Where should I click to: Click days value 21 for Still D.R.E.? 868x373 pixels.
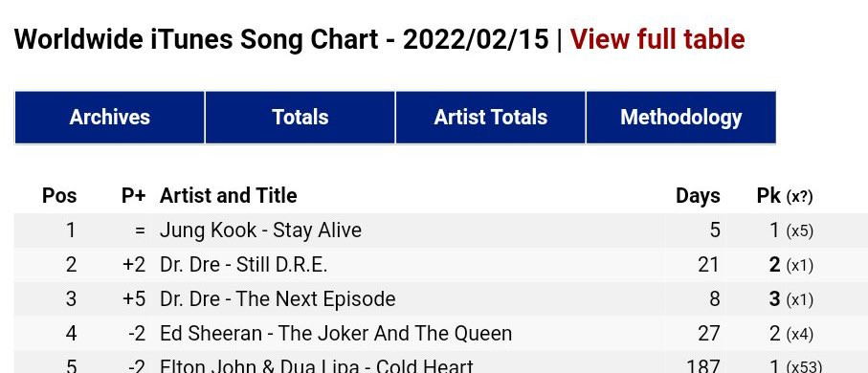[708, 265]
